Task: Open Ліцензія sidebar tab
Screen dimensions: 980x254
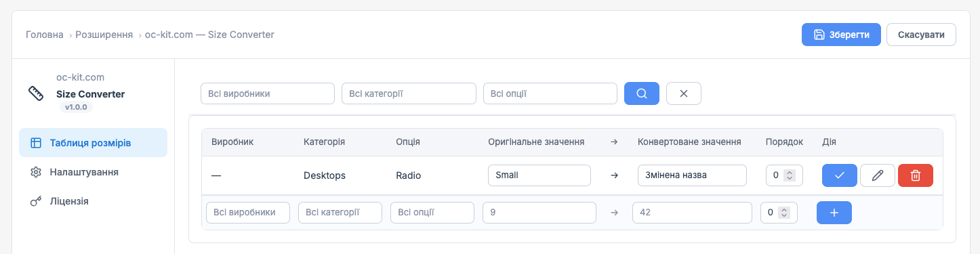Action: point(93,201)
